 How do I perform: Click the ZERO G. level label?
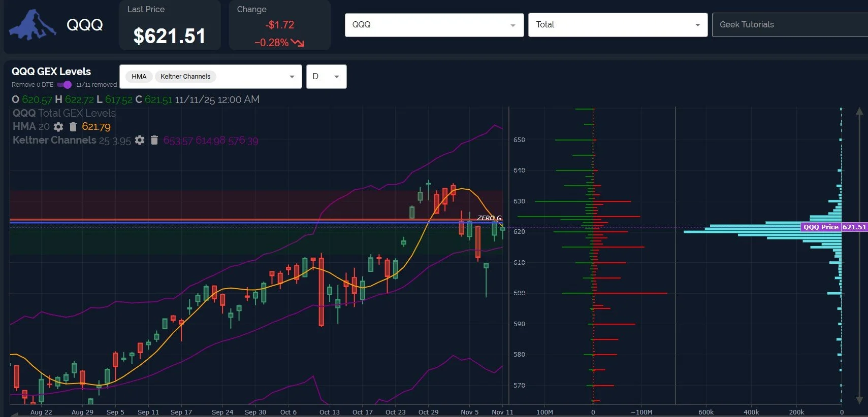[490, 218]
